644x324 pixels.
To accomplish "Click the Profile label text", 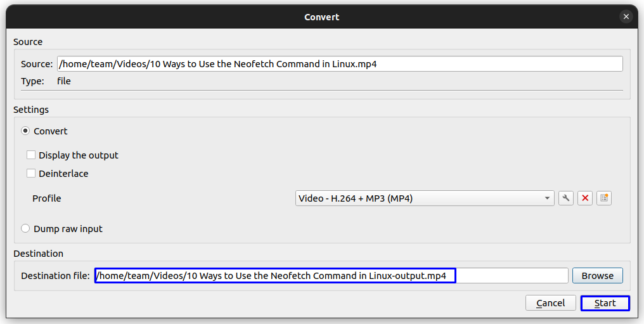I will tap(47, 198).
